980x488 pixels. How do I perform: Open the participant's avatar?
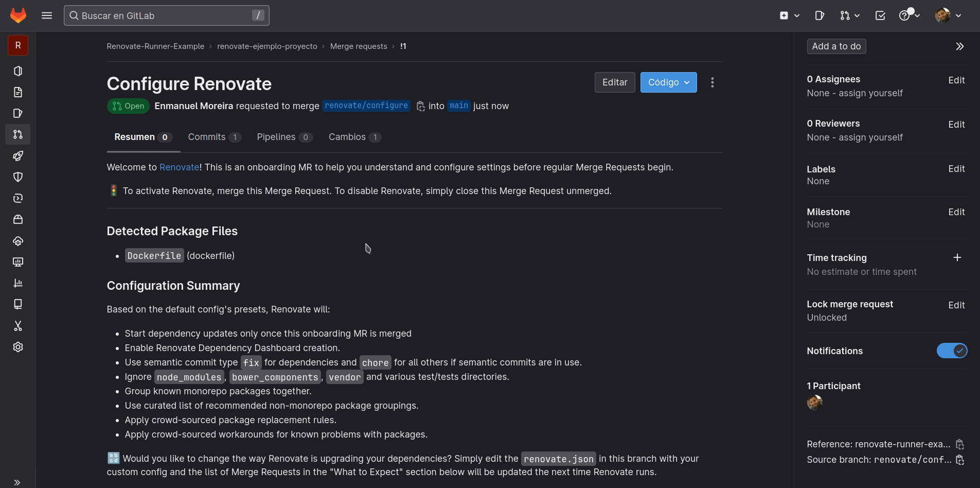coord(814,403)
